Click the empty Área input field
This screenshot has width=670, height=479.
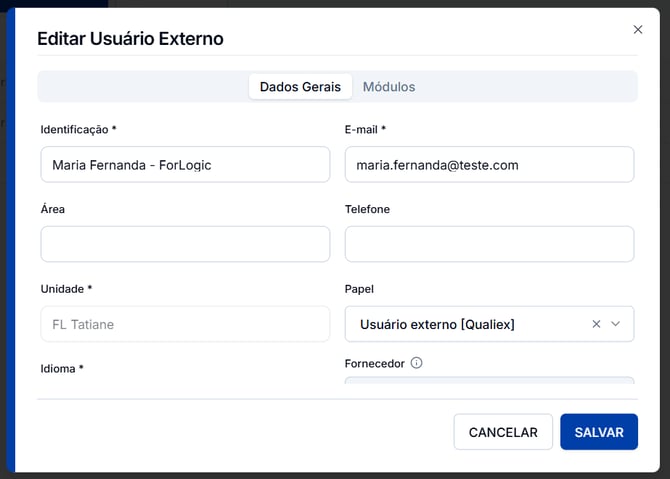pos(185,244)
